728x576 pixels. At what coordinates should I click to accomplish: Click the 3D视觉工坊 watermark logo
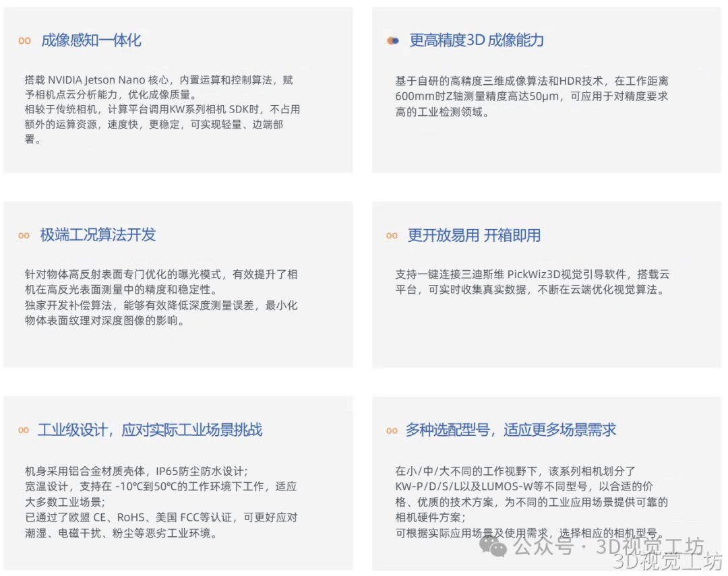pyautogui.click(x=666, y=562)
